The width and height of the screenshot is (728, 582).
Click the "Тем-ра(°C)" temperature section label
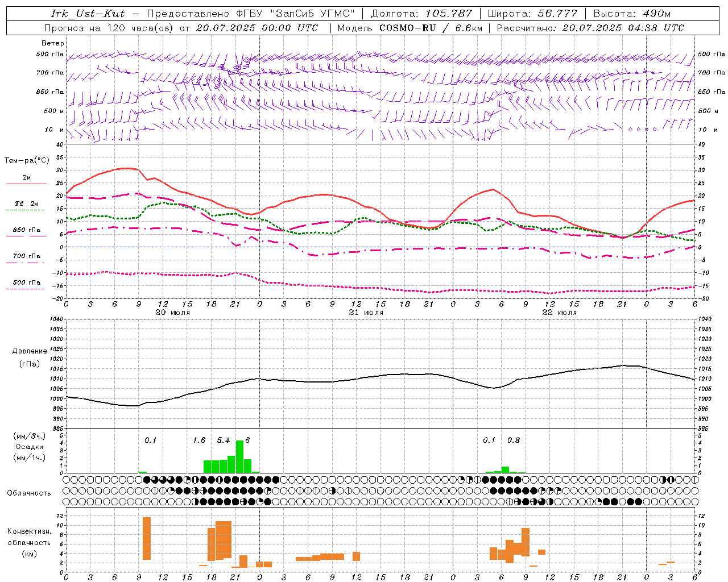(27, 161)
